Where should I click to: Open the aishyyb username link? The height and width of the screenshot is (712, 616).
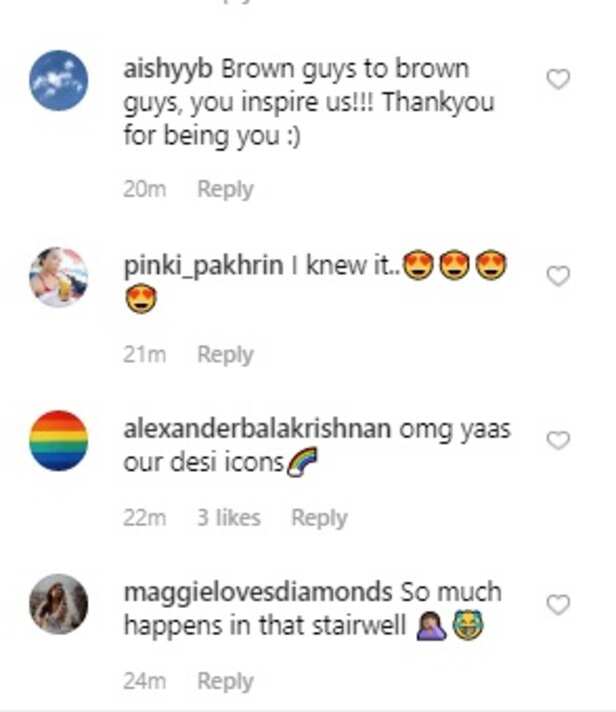(168, 70)
